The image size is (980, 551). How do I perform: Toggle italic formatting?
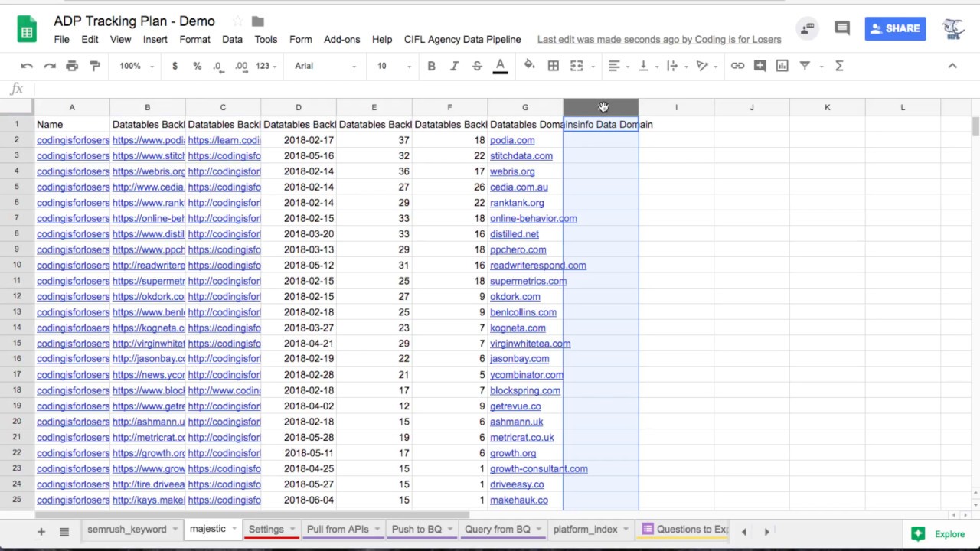454,66
